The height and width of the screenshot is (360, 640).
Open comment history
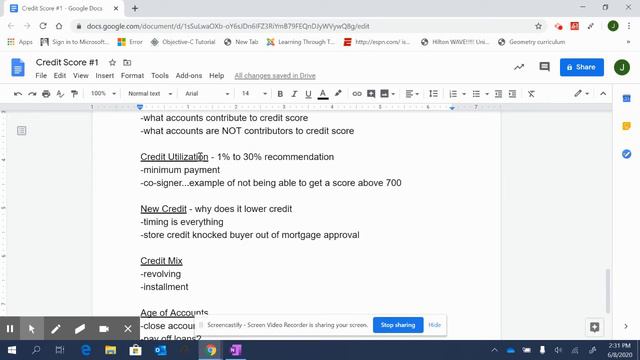pyautogui.click(x=544, y=67)
